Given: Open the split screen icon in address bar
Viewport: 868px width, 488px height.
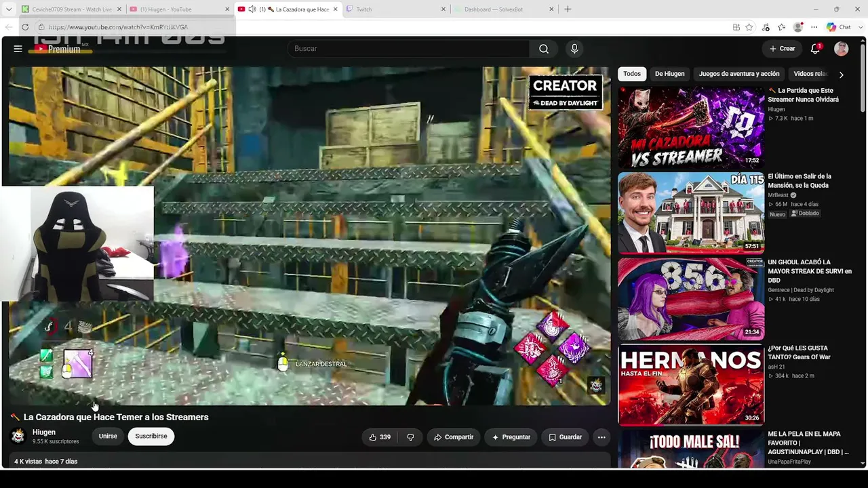Looking at the screenshot, I should 736,27.
